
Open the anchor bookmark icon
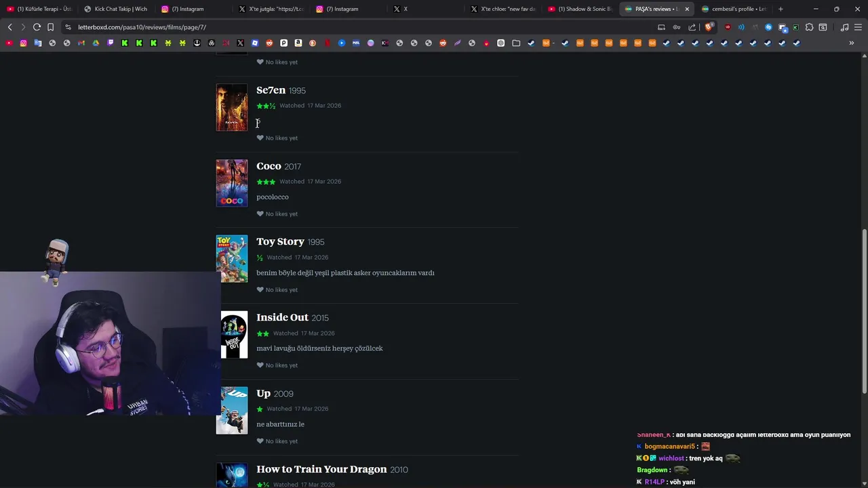tap(197, 43)
